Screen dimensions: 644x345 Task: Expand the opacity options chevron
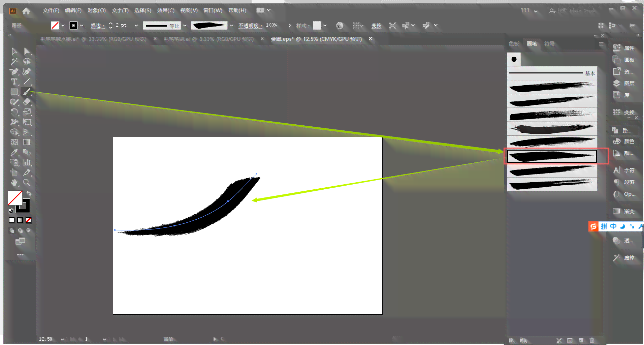pos(290,26)
